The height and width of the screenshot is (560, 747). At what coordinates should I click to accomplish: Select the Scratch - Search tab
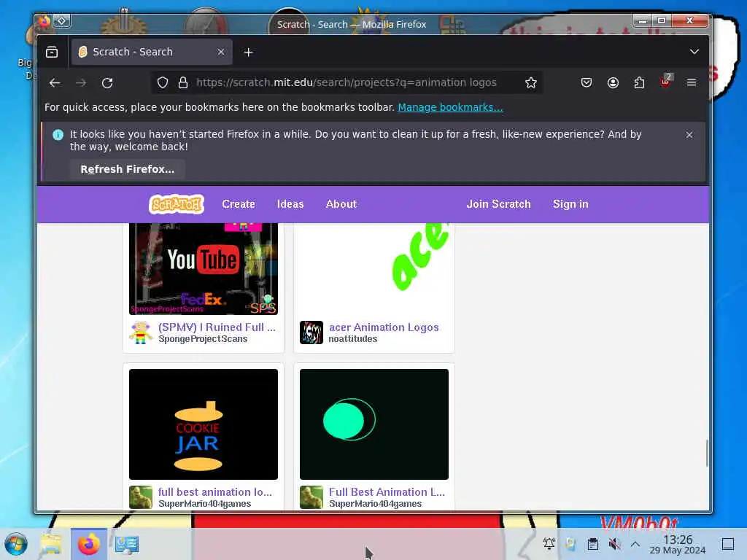coord(152,52)
